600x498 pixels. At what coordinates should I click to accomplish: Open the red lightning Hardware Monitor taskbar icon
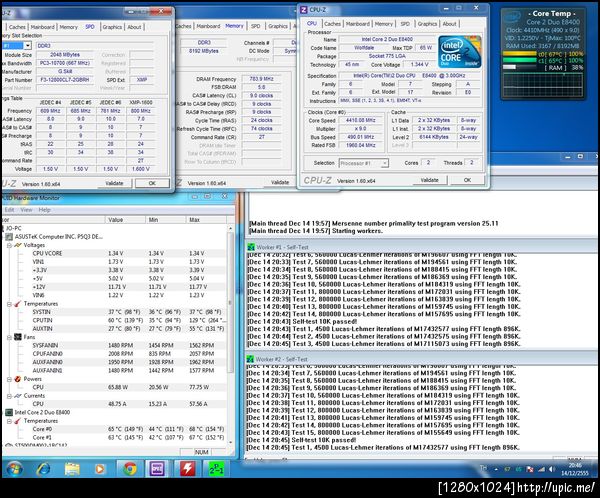(x=187, y=469)
